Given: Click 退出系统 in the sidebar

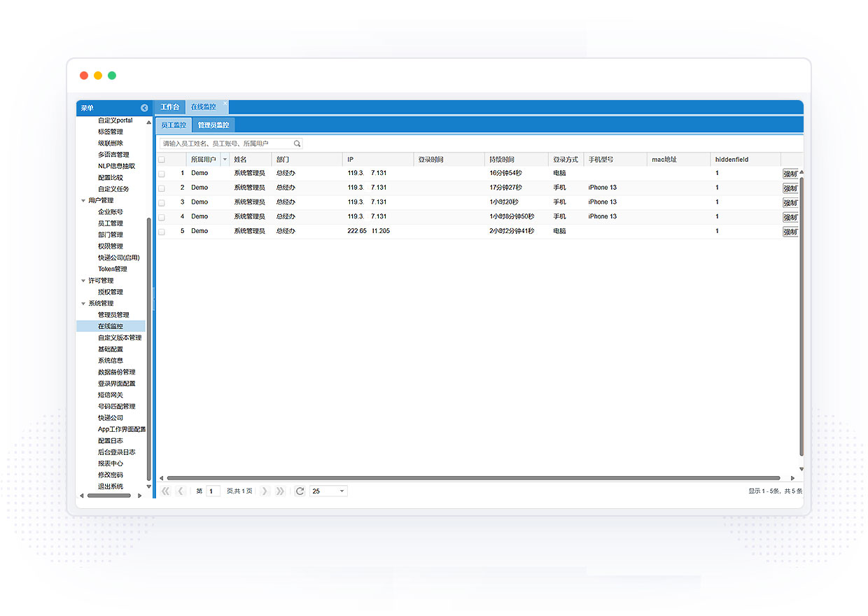Looking at the screenshot, I should (x=111, y=486).
